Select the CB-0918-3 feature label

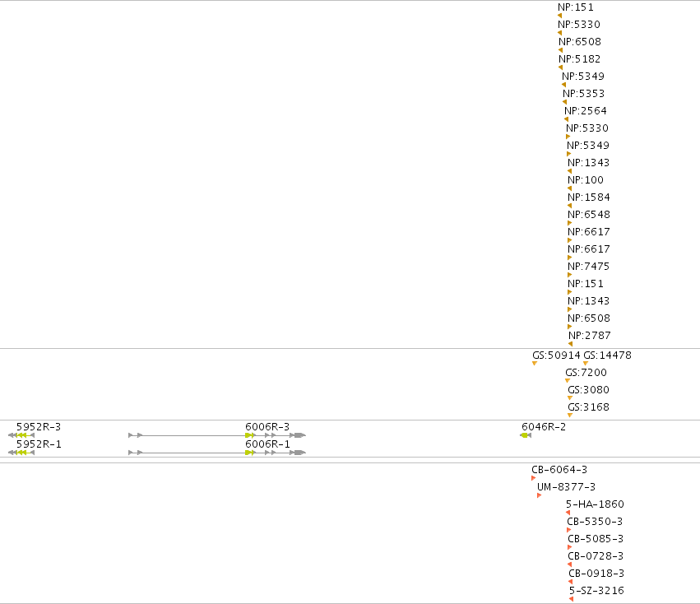pos(596,574)
